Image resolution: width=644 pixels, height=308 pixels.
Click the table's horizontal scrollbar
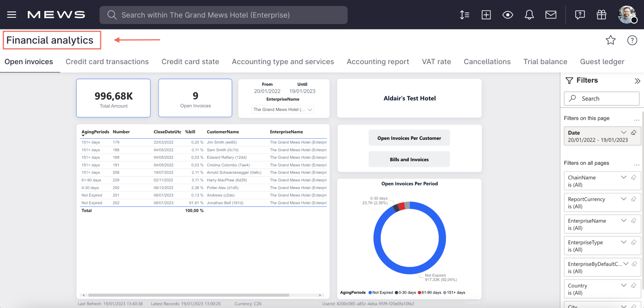point(188,295)
